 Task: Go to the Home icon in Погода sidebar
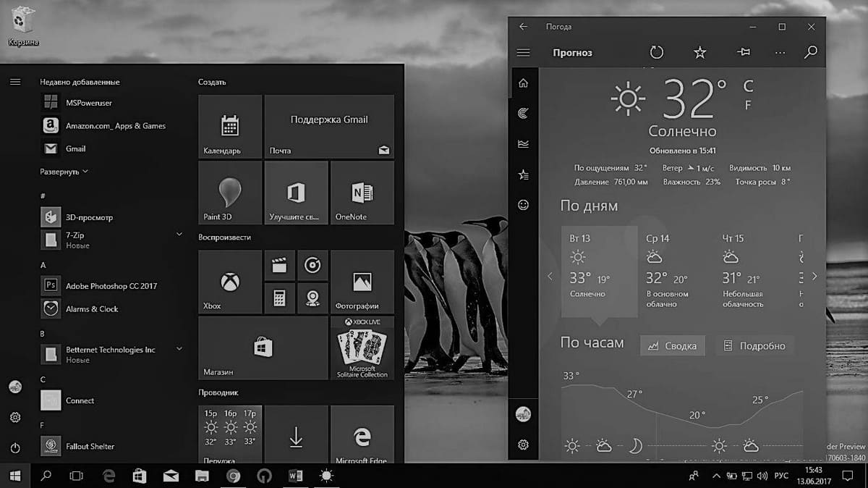523,83
